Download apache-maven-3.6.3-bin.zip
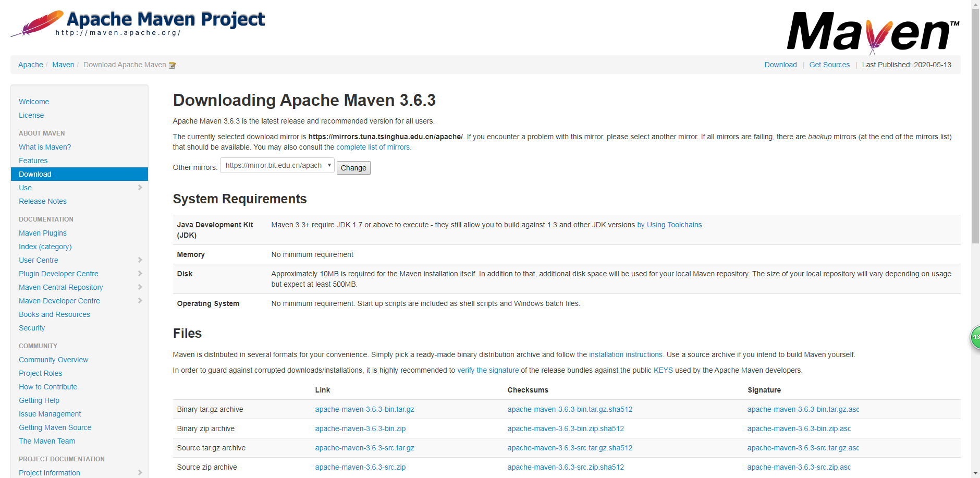980x478 pixels. coord(360,428)
